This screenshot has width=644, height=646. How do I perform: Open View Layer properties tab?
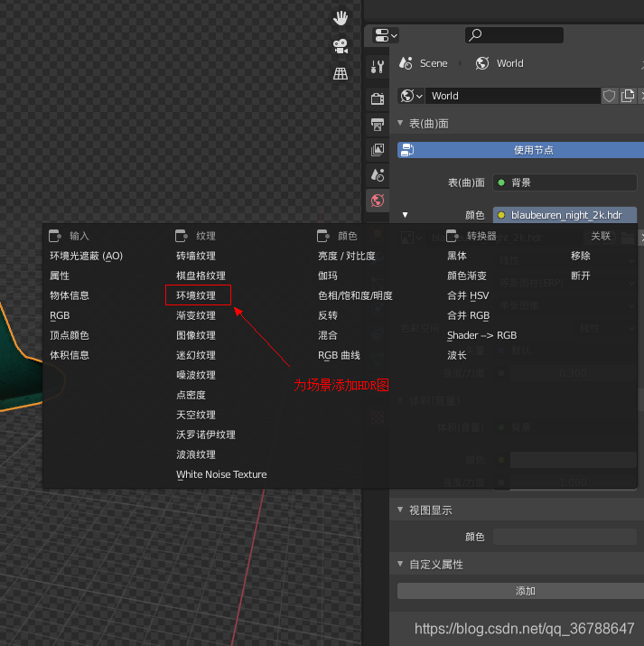tap(378, 150)
